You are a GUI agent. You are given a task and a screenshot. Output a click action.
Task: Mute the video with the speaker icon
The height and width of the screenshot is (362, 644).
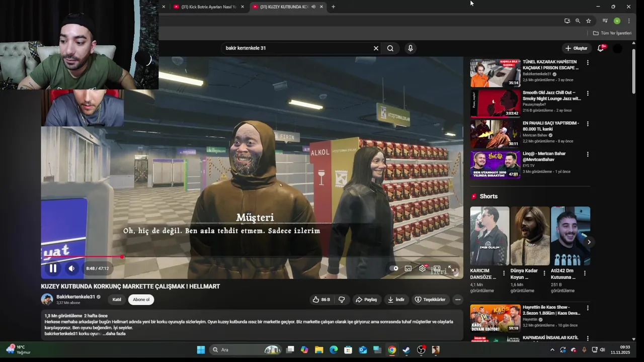(x=71, y=268)
